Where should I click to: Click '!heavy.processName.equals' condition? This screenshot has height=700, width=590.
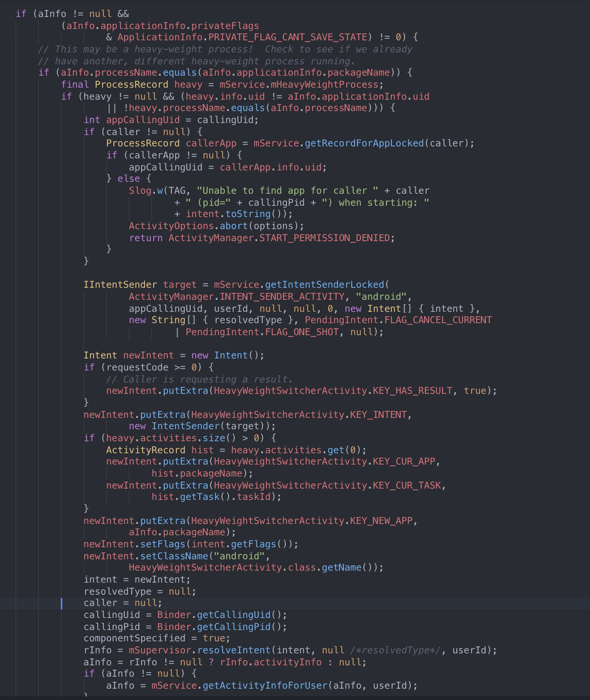(x=194, y=108)
